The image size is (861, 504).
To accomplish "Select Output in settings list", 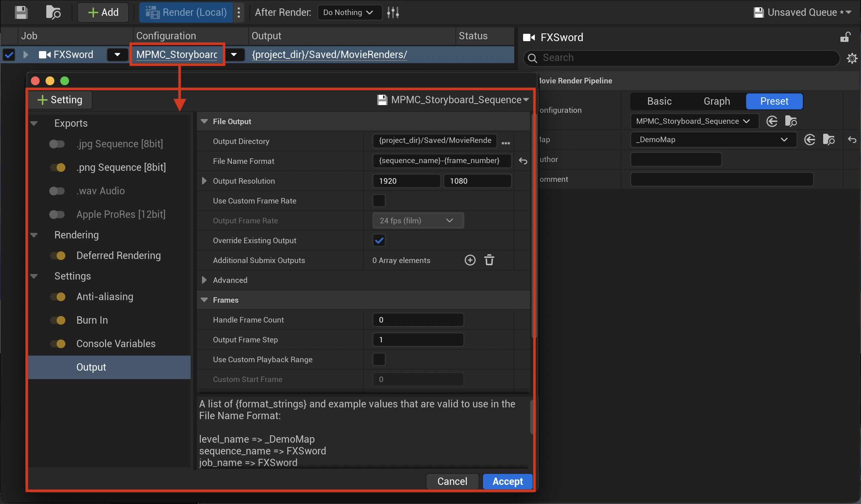I will click(x=109, y=367).
